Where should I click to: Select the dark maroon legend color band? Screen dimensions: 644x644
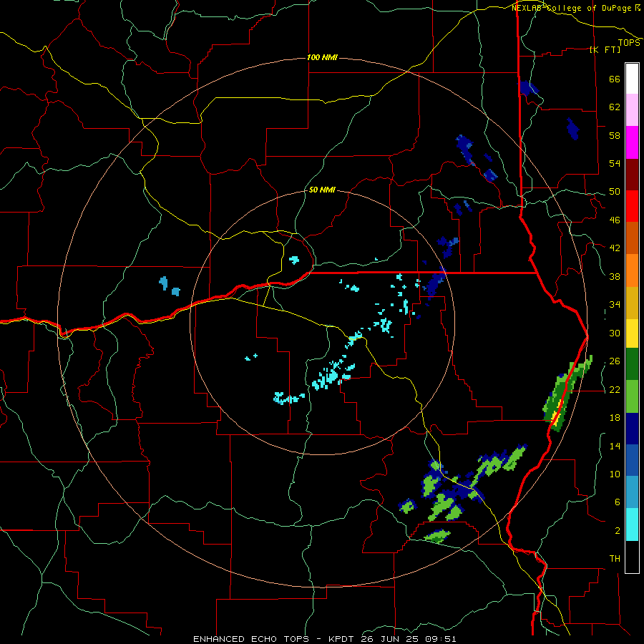[x=632, y=175]
